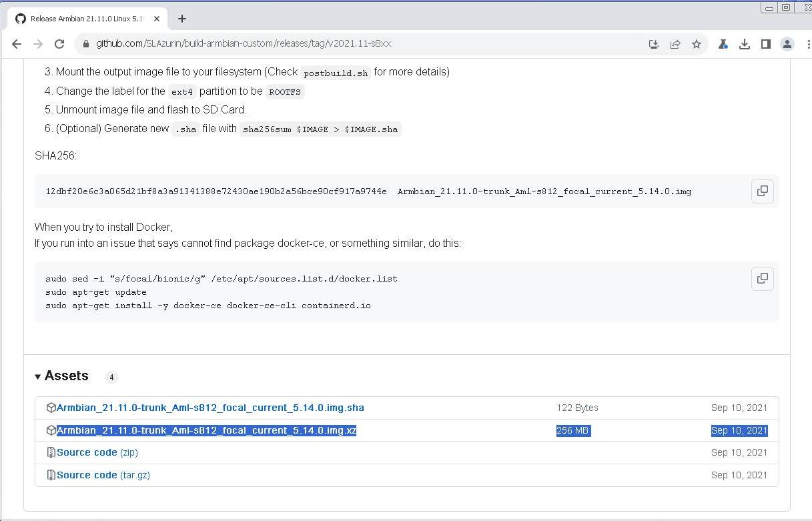Reload the page
812x521 pixels.
[x=59, y=44]
